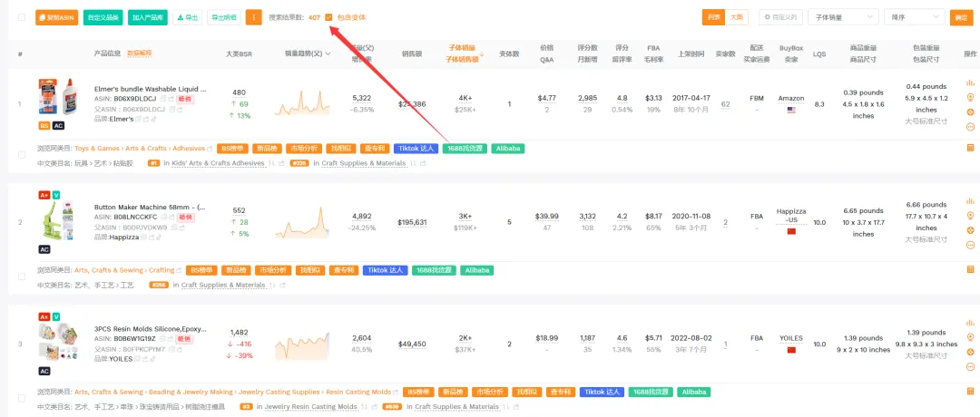980x417 pixels.
Task: Open the calculator icon in Resin Molds row
Action: (x=971, y=392)
